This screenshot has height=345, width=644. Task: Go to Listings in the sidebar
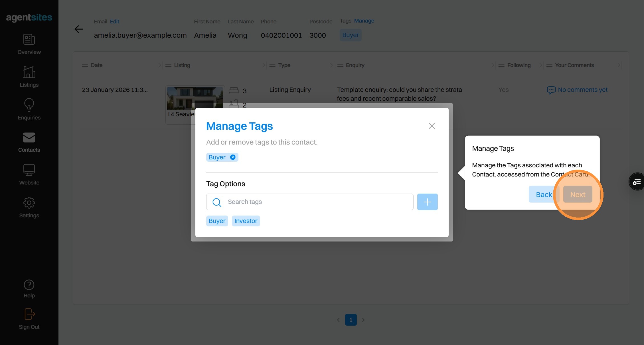pyautogui.click(x=29, y=72)
